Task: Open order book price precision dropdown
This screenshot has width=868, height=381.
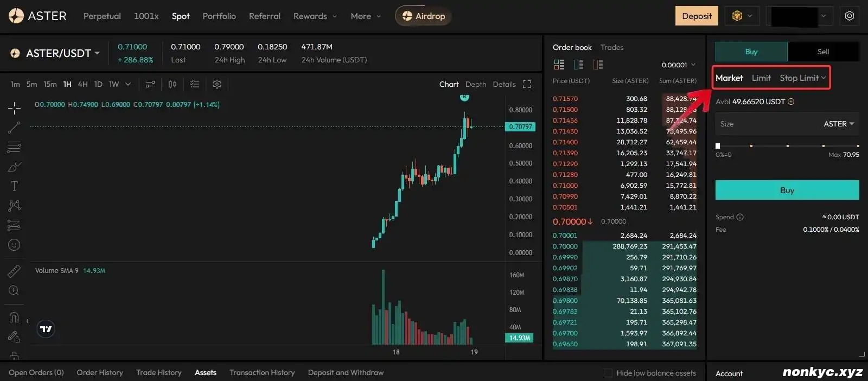Action: (678, 65)
